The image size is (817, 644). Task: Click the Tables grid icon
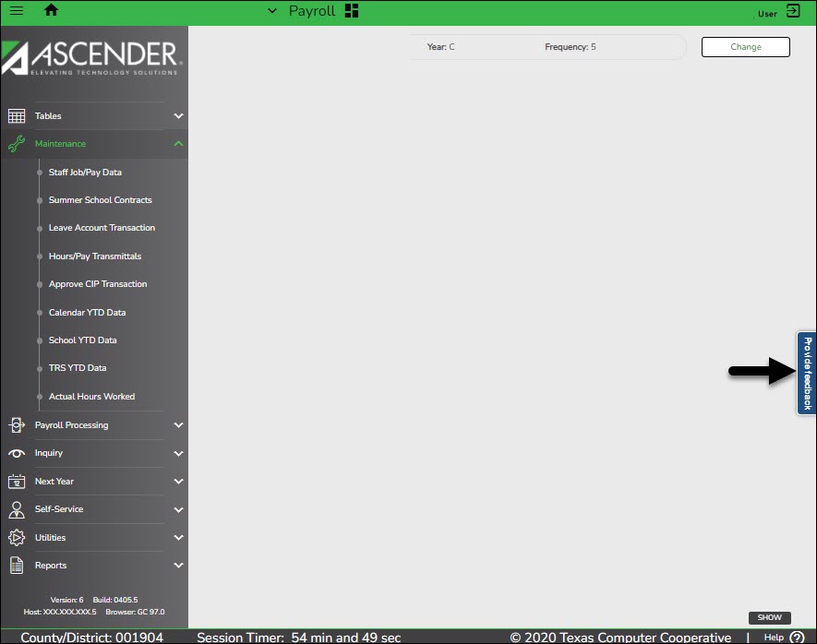tap(17, 116)
